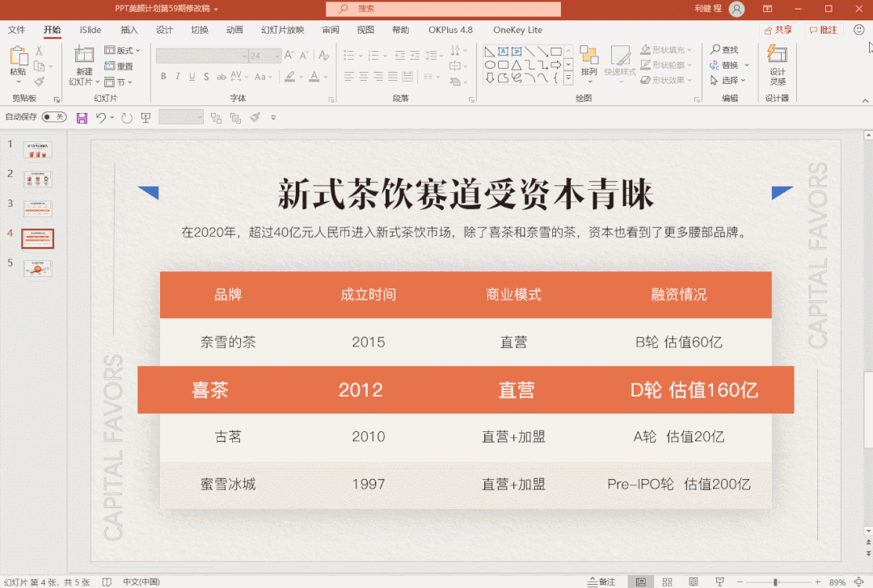Click the 搜索 search box
This screenshot has width=873, height=588.
pyautogui.click(x=443, y=9)
